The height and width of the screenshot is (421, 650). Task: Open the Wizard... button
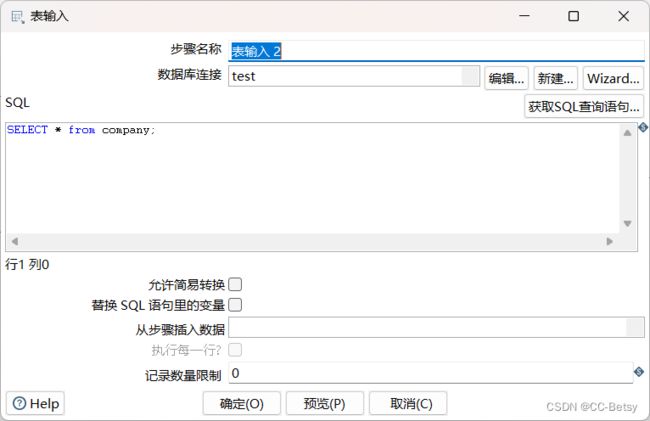(613, 78)
